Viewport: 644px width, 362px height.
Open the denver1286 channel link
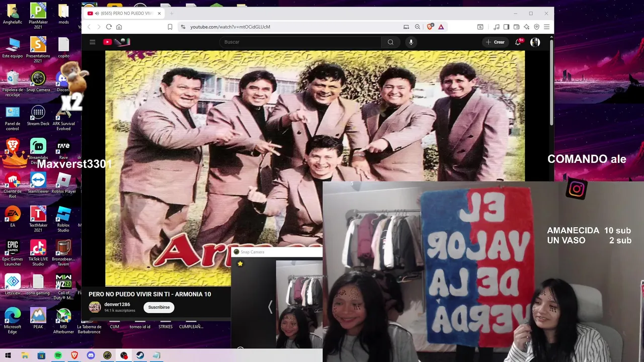[117, 304]
